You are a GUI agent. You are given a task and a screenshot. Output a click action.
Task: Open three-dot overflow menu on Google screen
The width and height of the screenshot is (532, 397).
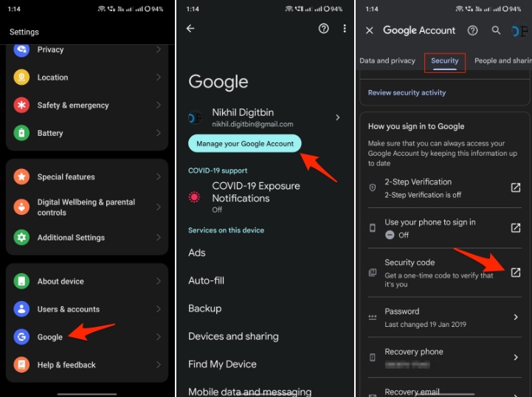pos(345,29)
